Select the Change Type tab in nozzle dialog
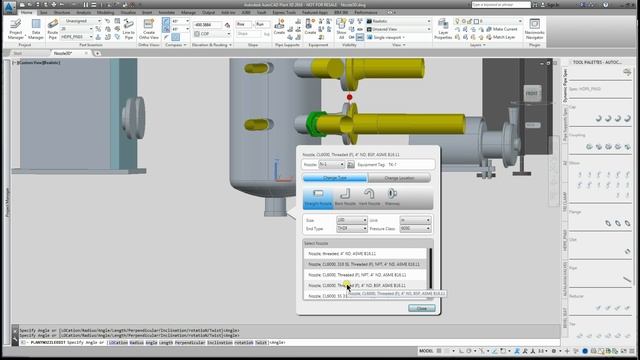The width and height of the screenshot is (640, 360). point(335,178)
